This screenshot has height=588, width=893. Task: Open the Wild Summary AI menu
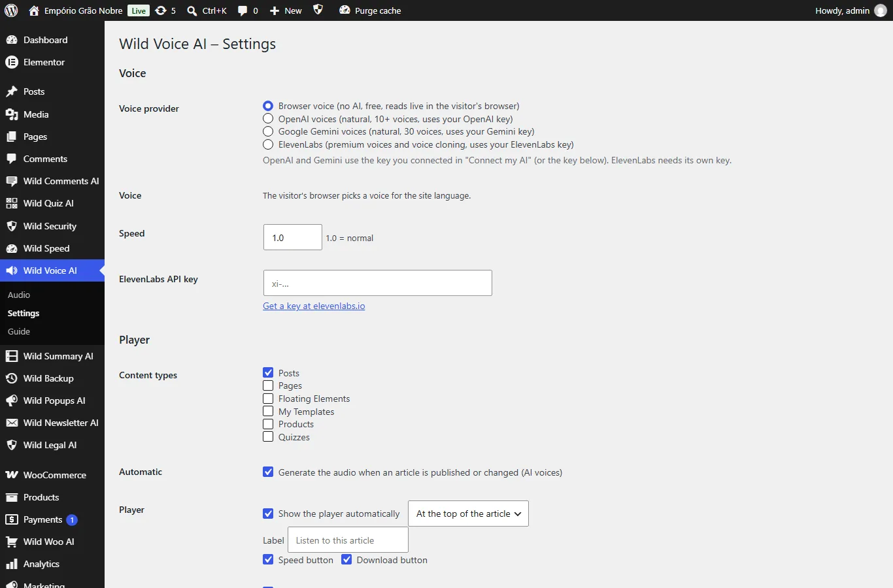tap(52, 356)
